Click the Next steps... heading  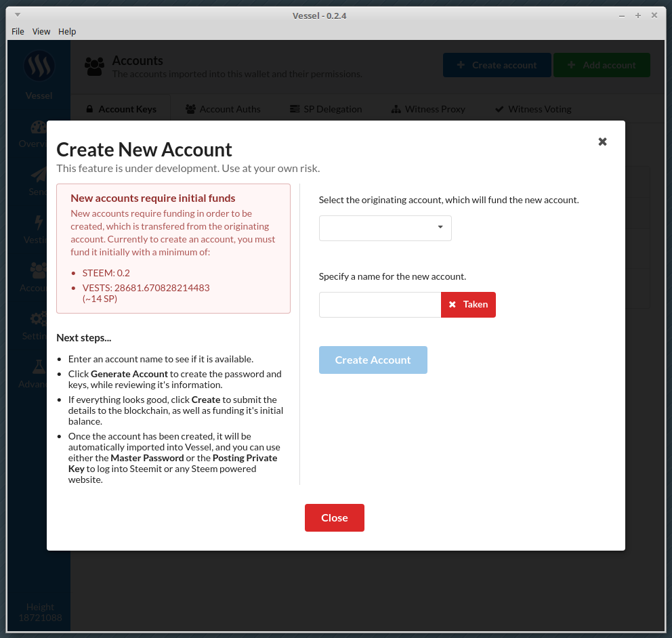point(83,338)
